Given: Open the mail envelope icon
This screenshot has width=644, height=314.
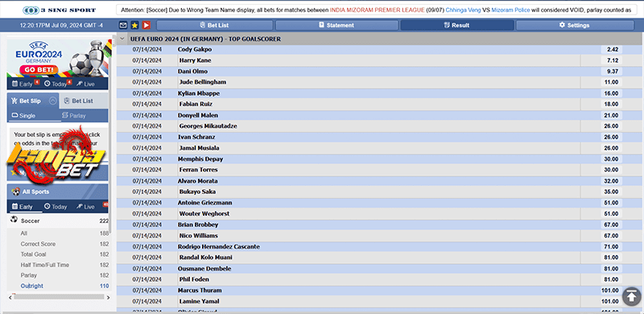Looking at the screenshot, I should coord(123,26).
